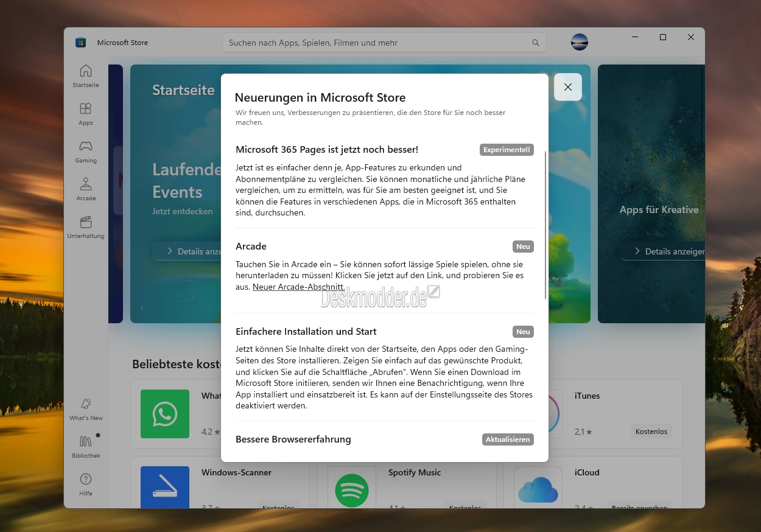Minimize the Microsoft Store window

point(635,37)
